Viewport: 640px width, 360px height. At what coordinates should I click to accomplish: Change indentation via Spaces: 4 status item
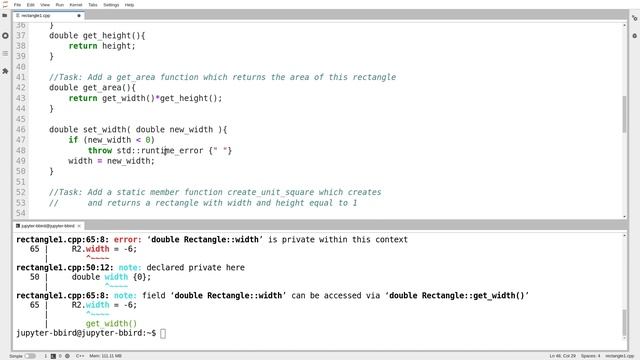[590, 356]
